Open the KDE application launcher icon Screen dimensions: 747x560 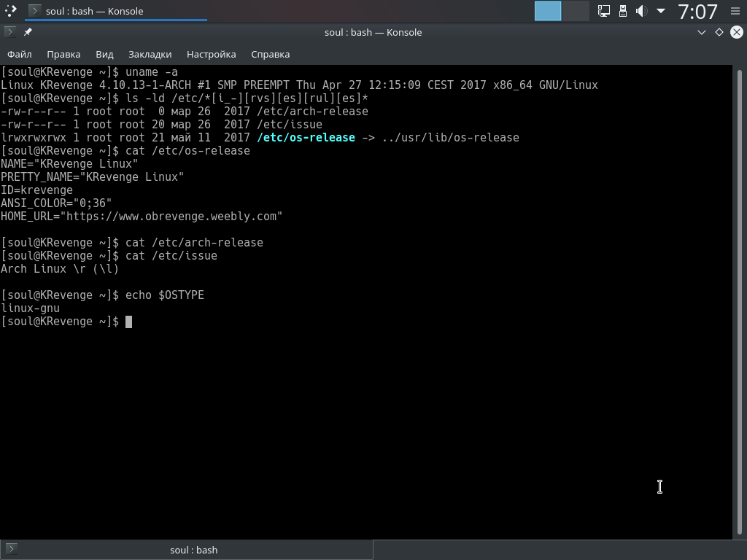click(10, 10)
